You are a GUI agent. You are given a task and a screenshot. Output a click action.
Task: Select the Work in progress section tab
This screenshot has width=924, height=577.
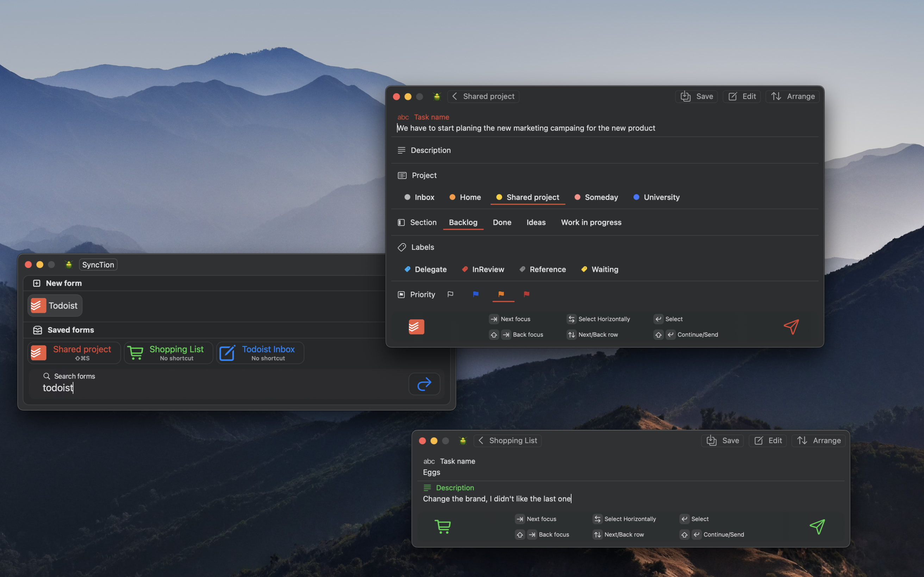591,222
